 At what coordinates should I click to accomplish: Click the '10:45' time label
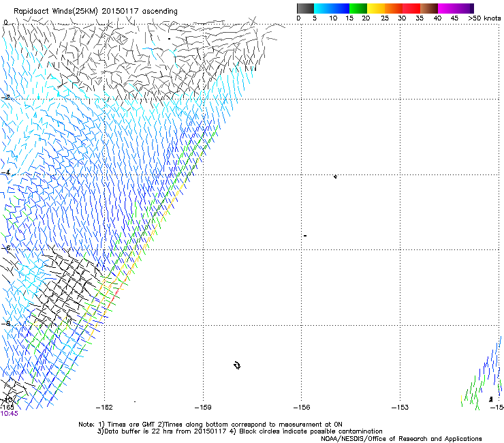pyautogui.click(x=10, y=414)
